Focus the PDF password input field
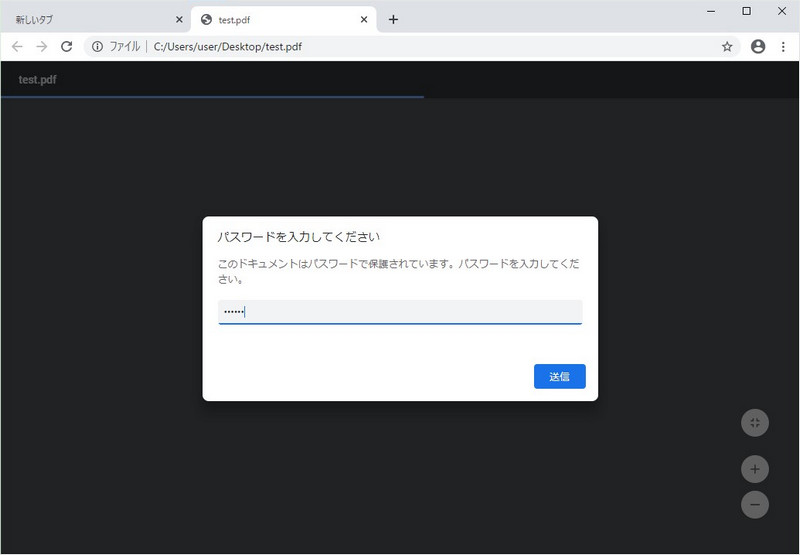 [400, 312]
